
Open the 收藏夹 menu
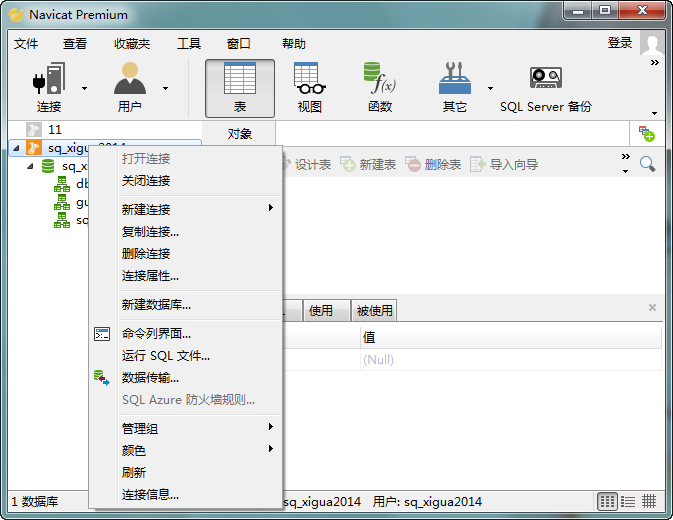(x=132, y=43)
